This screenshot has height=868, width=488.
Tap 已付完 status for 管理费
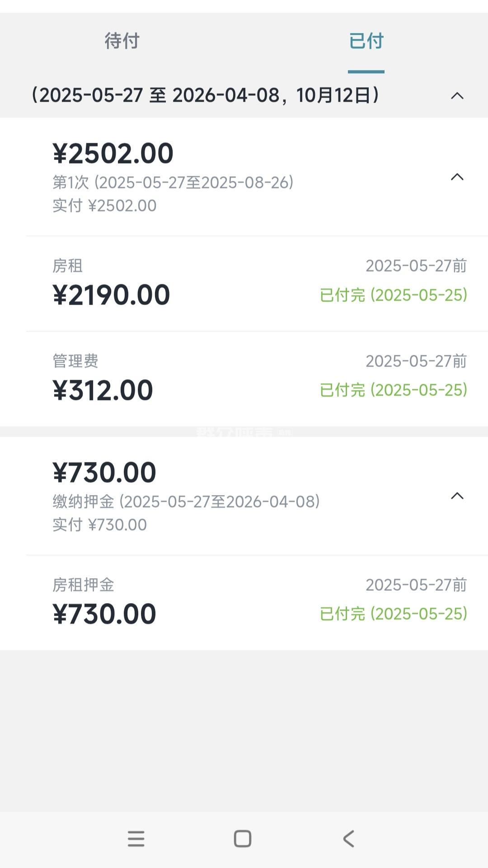pos(393,390)
